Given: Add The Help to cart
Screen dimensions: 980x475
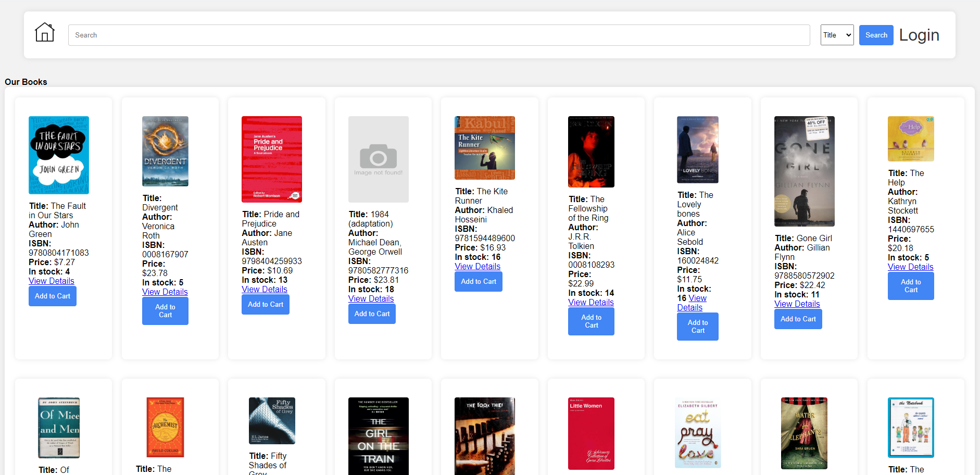Looking at the screenshot, I should (911, 286).
